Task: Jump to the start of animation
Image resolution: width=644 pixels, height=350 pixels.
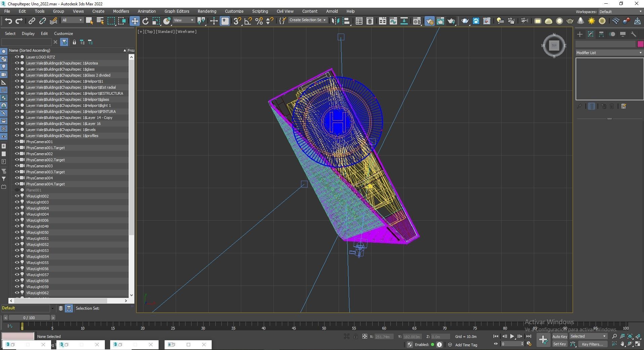Action: click(x=496, y=336)
